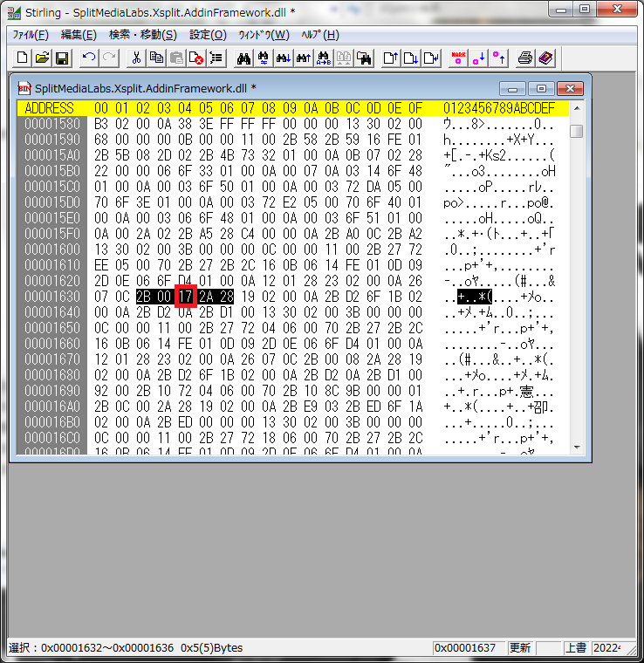This screenshot has height=663, width=644.
Task: Click byte 2B at start of selection
Action: [x=143, y=297]
